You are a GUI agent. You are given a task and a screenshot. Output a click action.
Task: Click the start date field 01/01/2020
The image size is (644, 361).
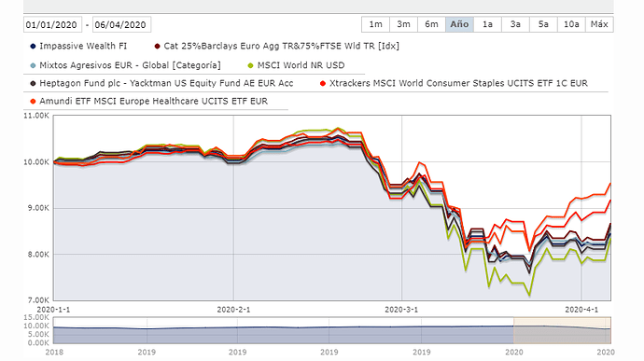click(52, 24)
